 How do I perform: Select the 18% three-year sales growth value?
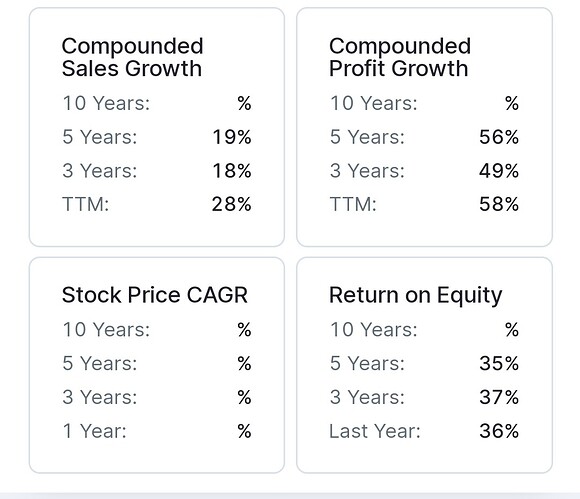(x=232, y=171)
